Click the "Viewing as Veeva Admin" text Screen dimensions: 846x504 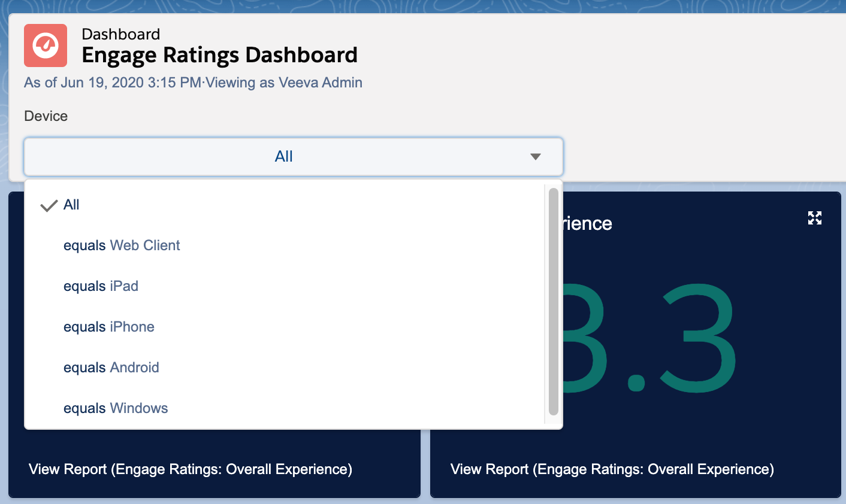(x=284, y=83)
